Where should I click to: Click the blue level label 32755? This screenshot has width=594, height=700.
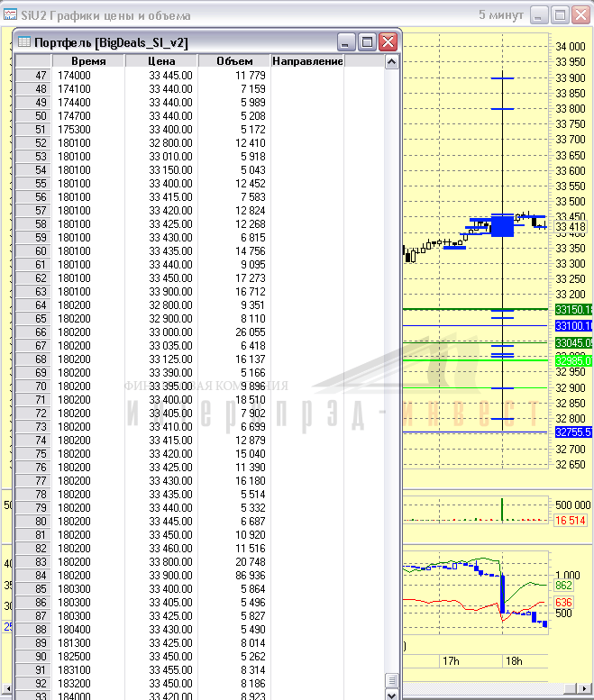pos(573,432)
